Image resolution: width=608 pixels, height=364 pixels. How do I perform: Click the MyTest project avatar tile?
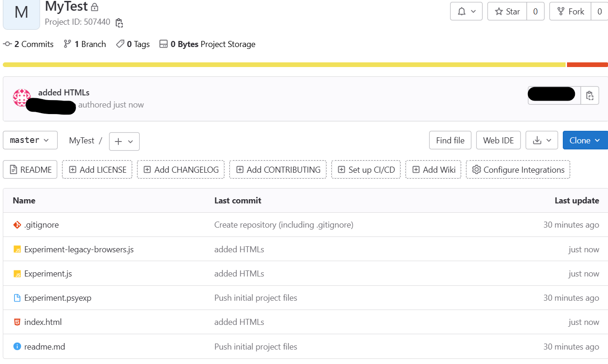(x=21, y=13)
